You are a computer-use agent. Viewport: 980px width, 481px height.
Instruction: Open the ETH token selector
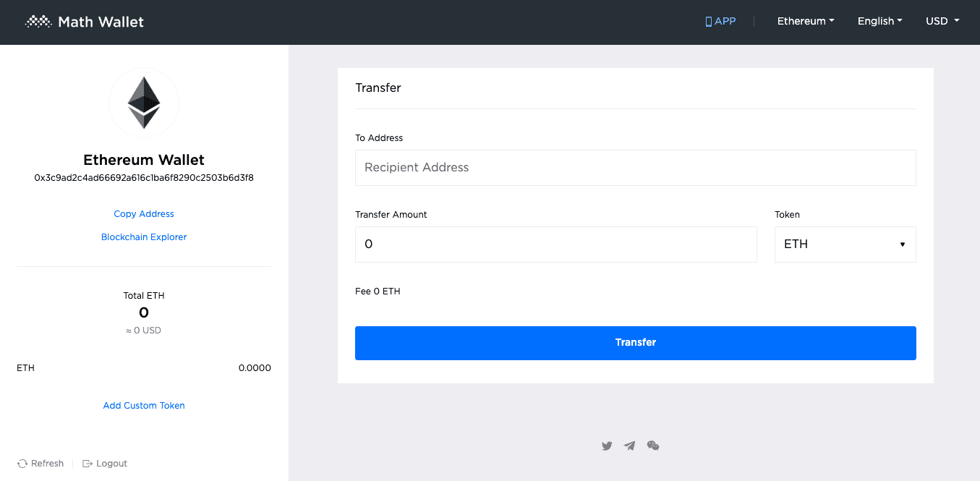coord(845,244)
